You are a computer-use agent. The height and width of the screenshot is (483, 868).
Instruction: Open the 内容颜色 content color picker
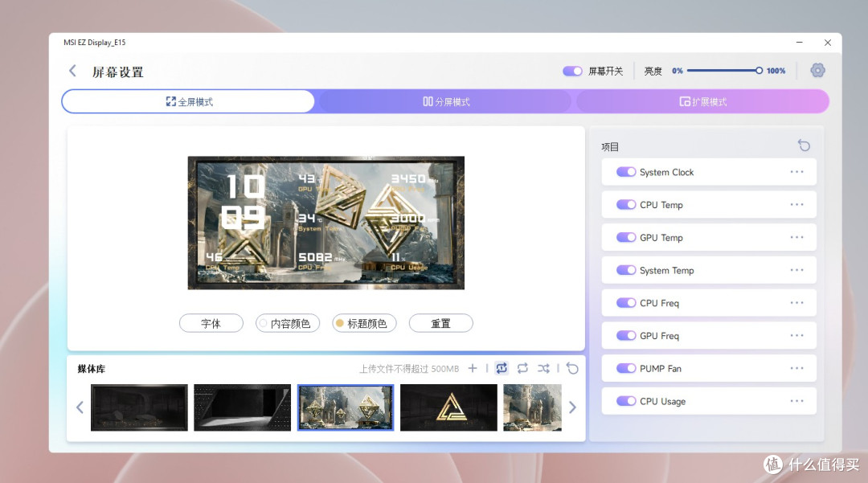tap(288, 323)
